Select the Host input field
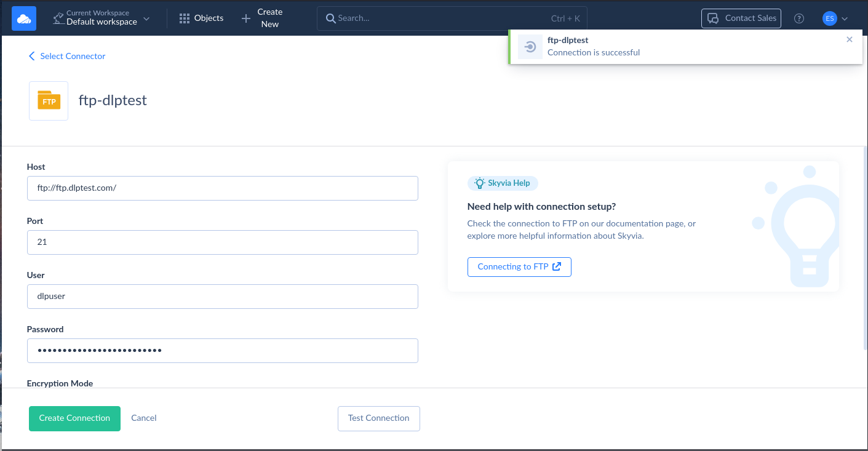Image resolution: width=868 pixels, height=451 pixels. pyautogui.click(x=222, y=188)
